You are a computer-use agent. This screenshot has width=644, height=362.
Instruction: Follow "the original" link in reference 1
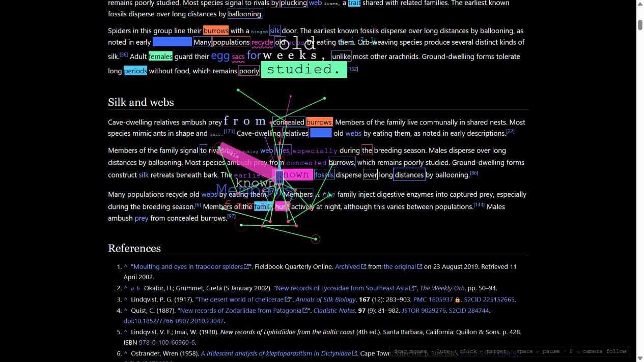(400, 266)
